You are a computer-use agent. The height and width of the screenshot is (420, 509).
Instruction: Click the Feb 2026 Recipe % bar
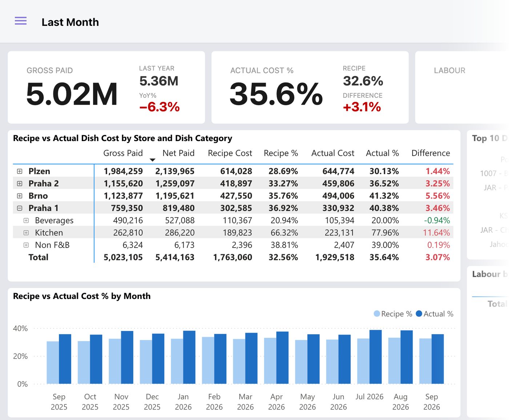click(208, 360)
